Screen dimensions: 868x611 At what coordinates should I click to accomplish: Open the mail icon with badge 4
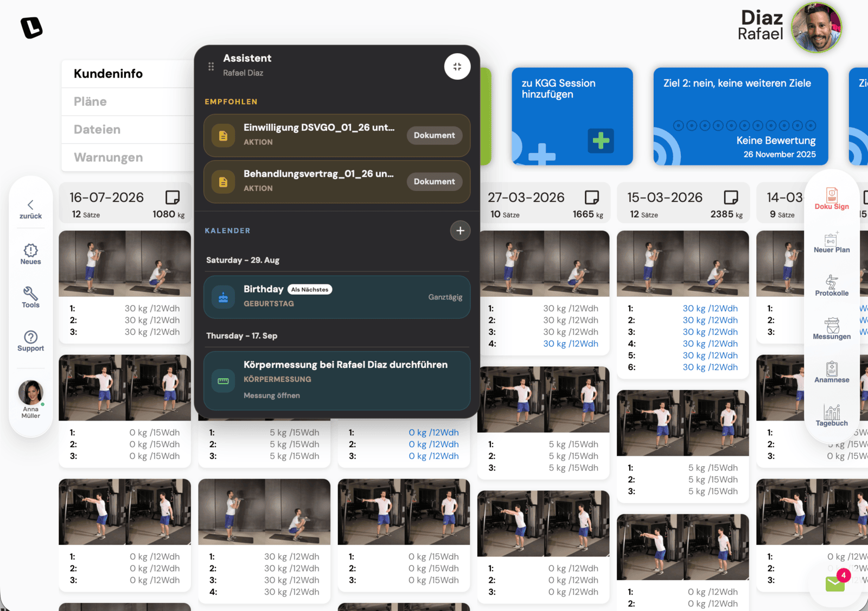tap(835, 583)
